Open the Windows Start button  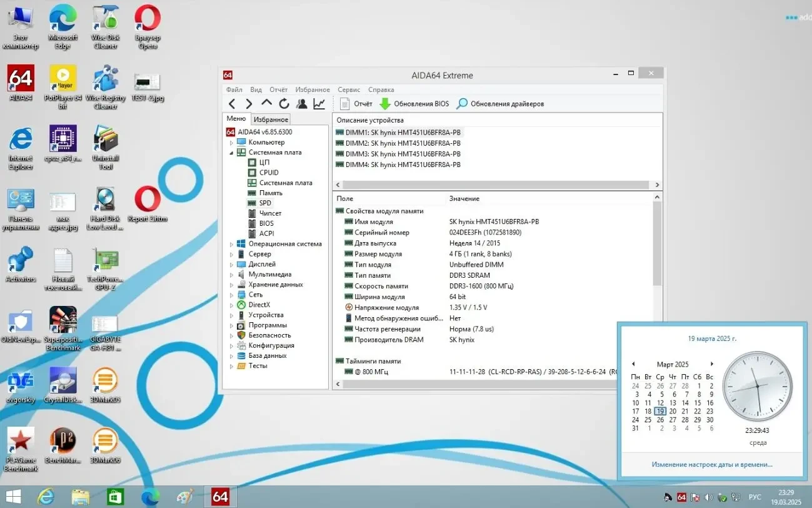[x=13, y=497]
